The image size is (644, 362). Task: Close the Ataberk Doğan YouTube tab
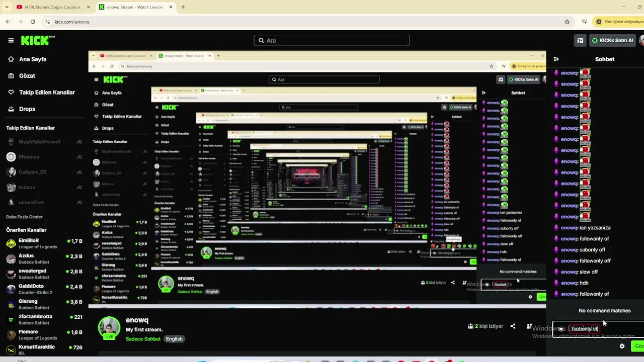89,7
